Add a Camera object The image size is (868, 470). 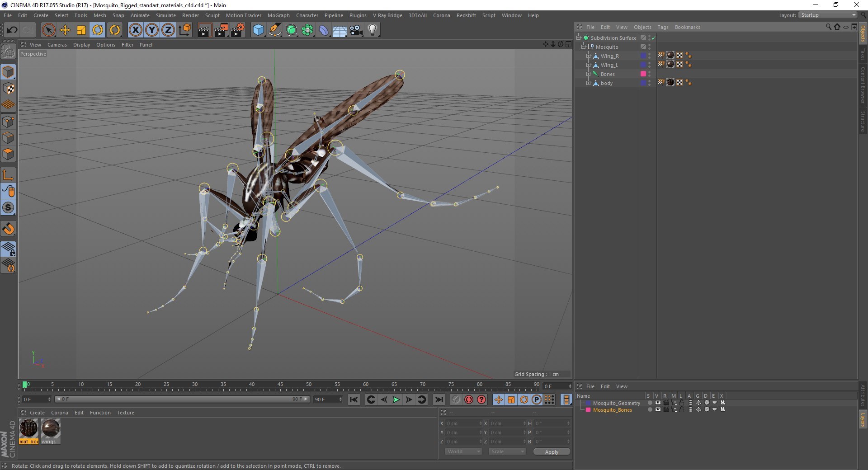click(x=356, y=30)
